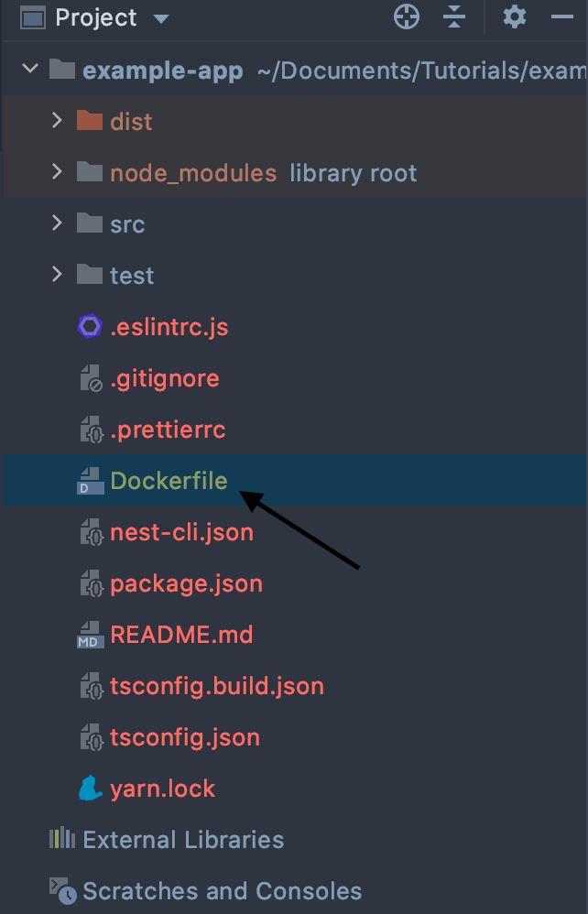Image resolution: width=588 pixels, height=914 pixels.
Task: Expand the src folder arrow
Action: [x=57, y=223]
